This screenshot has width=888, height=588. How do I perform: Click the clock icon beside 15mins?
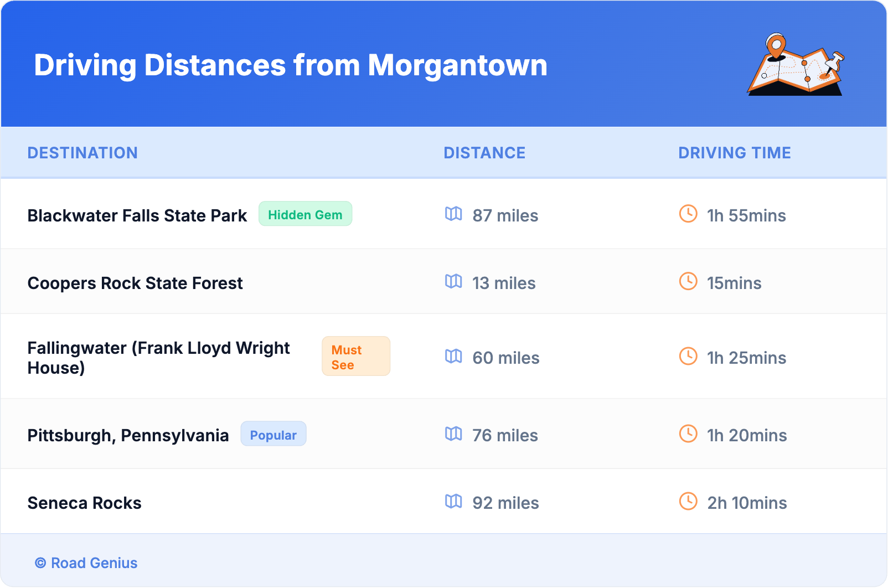pyautogui.click(x=688, y=281)
